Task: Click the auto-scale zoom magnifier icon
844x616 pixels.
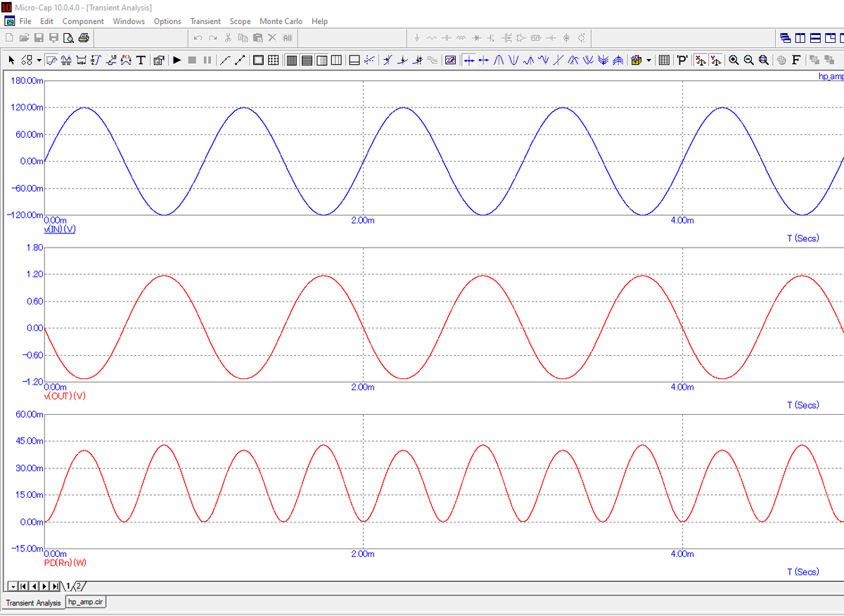Action: pos(764,60)
